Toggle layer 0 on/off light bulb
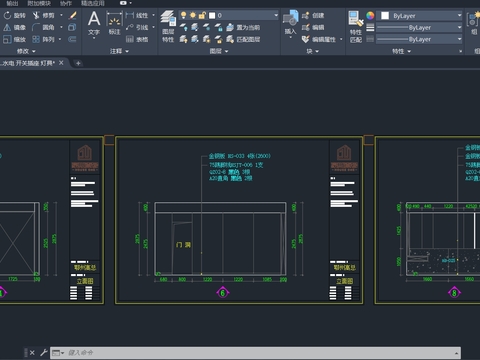The image size is (480, 360). point(183,15)
